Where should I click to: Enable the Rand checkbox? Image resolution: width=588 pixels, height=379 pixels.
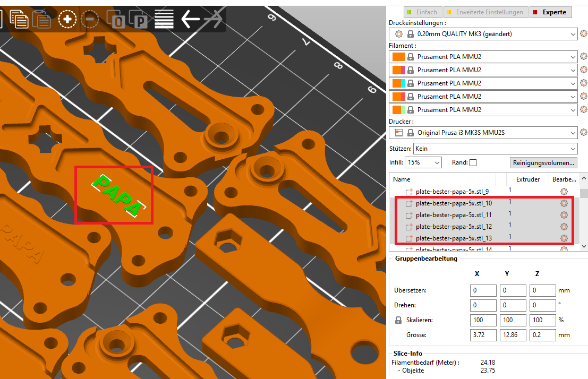[473, 162]
